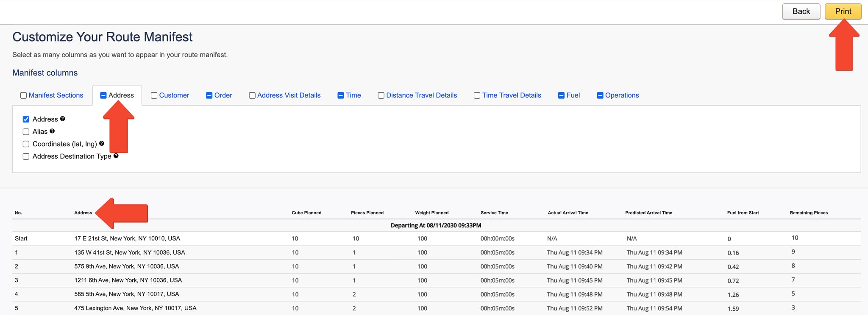Enable Address Destination Type checkbox
The height and width of the screenshot is (315, 868).
point(26,156)
